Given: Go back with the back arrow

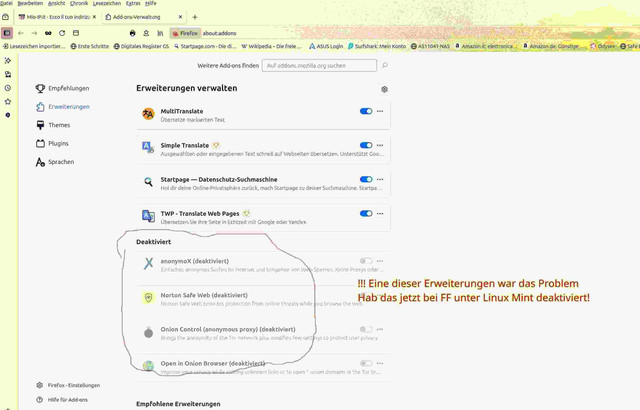Looking at the screenshot, I should point(21,33).
